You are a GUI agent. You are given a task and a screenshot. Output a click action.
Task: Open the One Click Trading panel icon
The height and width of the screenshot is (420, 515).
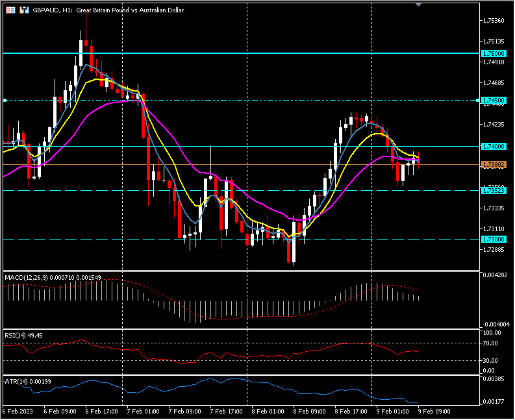(23, 10)
